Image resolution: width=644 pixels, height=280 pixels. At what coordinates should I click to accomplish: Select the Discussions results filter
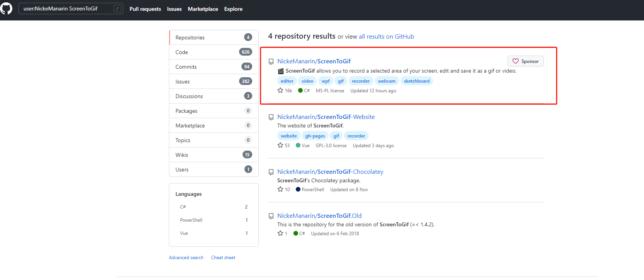click(214, 96)
